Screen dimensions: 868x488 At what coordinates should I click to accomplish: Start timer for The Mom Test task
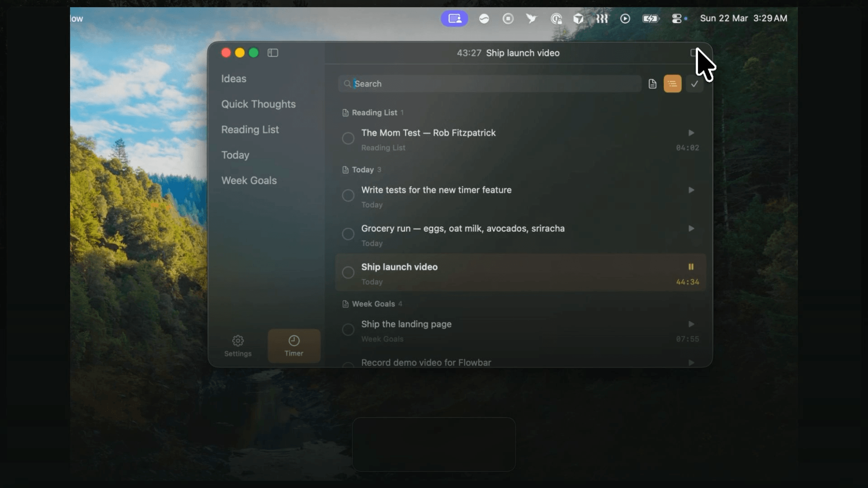pyautogui.click(x=691, y=133)
